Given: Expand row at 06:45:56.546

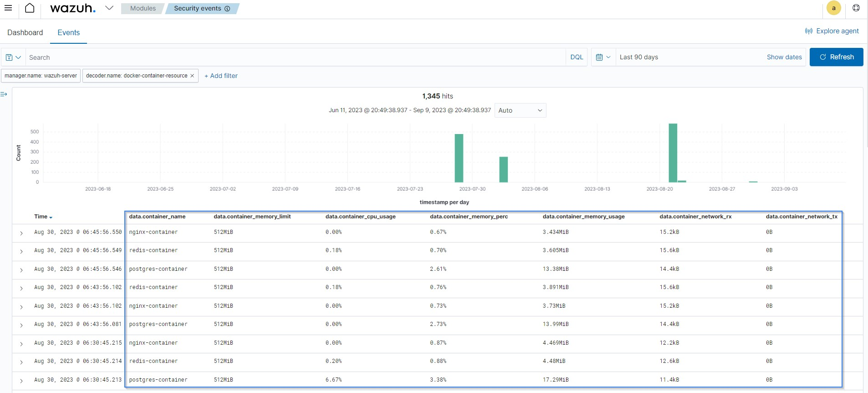Looking at the screenshot, I should pyautogui.click(x=21, y=270).
